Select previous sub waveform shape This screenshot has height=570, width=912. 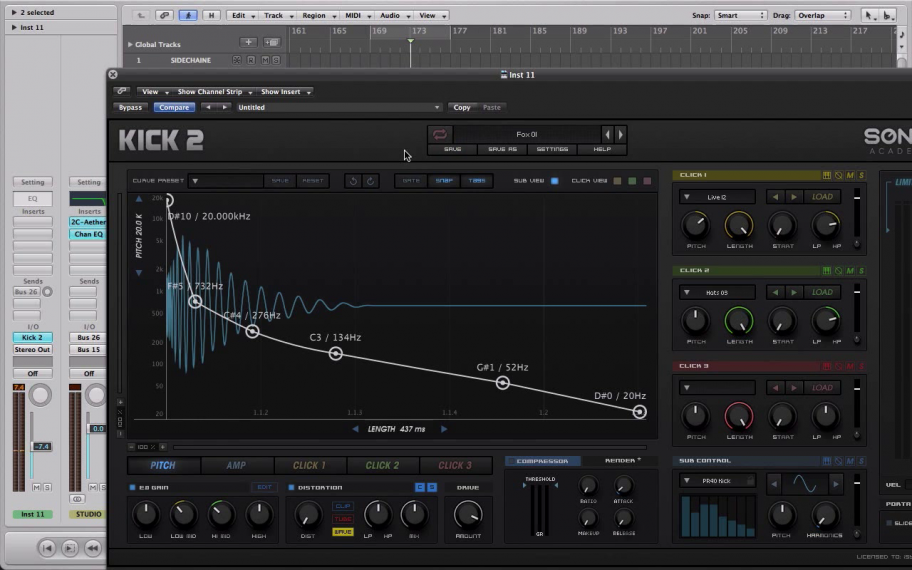click(774, 483)
